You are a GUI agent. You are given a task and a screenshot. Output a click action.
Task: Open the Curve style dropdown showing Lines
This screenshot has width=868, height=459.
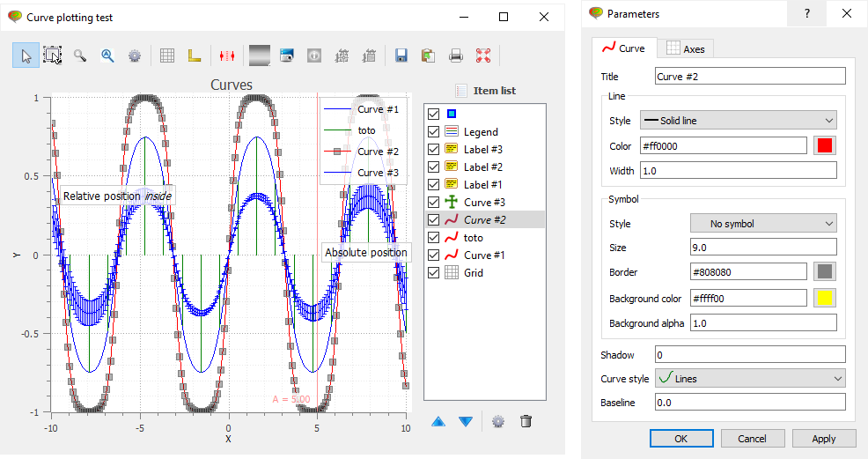click(x=750, y=379)
